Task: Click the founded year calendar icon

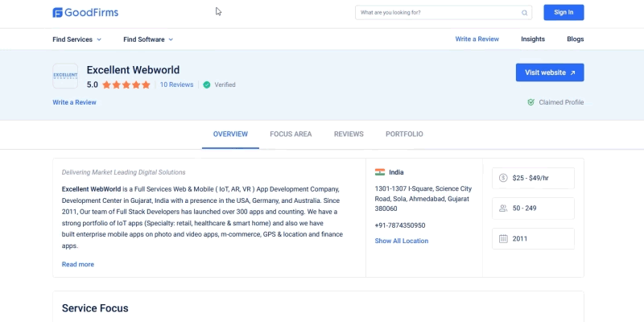Action: click(x=503, y=239)
